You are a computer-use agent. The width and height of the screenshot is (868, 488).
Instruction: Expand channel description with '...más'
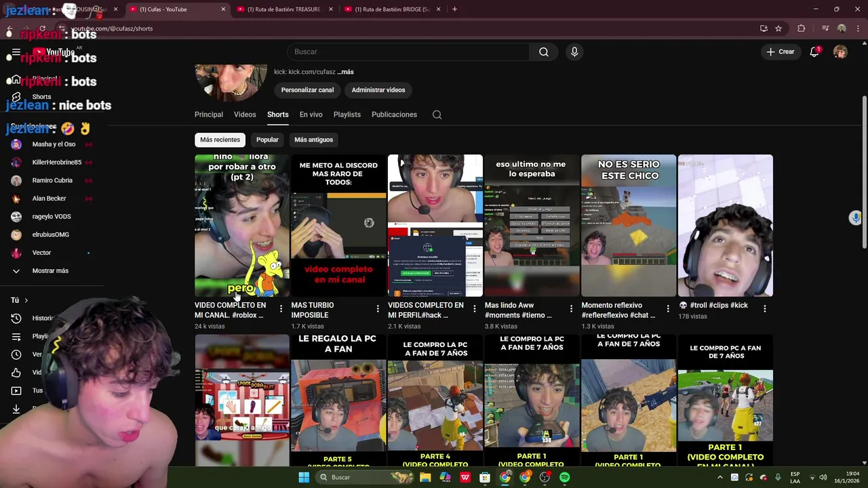click(346, 72)
